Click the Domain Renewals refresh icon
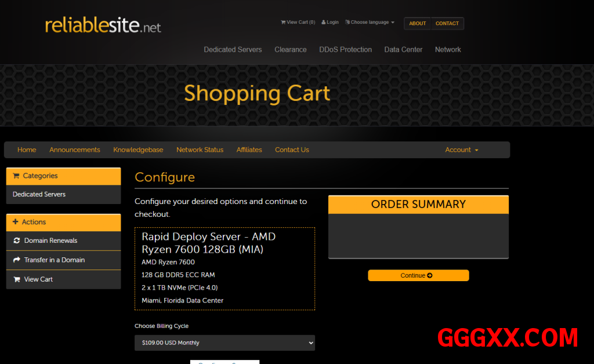This screenshot has width=594, height=364. [x=17, y=241]
